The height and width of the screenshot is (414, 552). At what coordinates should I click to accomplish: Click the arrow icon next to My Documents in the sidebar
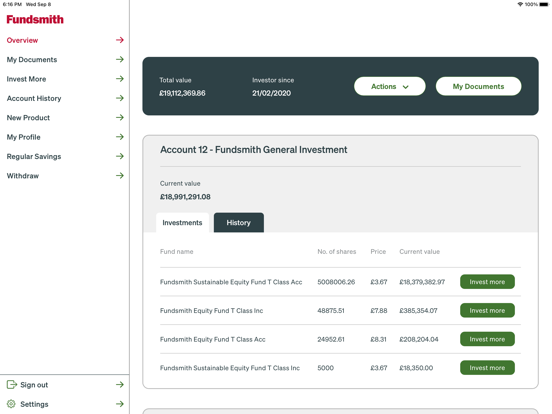coord(120,59)
